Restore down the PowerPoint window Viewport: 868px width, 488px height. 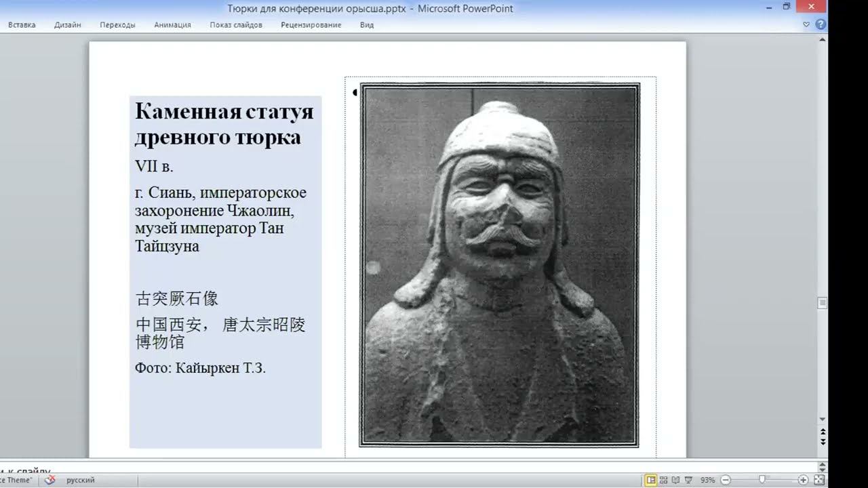pyautogui.click(x=787, y=7)
